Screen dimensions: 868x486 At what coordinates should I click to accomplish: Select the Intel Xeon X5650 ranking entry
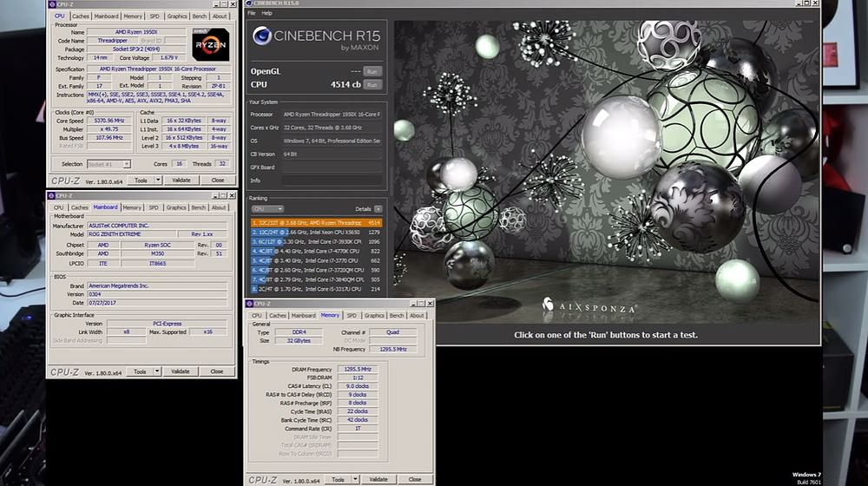(317, 232)
